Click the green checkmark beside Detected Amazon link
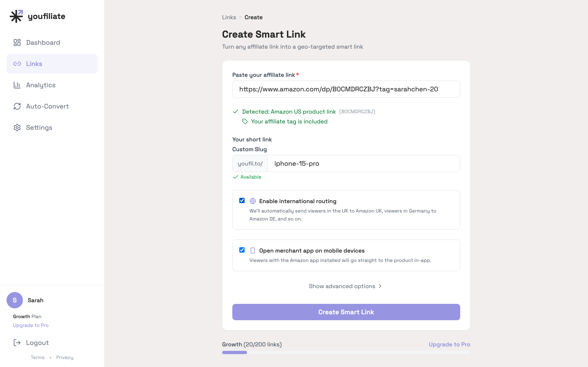588x367 pixels. 235,112
